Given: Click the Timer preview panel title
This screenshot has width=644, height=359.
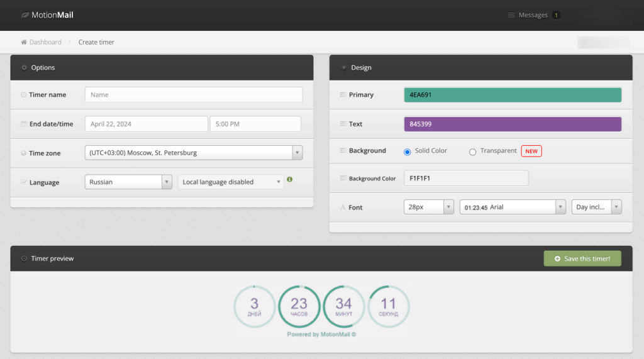Looking at the screenshot, I should pos(52,258).
